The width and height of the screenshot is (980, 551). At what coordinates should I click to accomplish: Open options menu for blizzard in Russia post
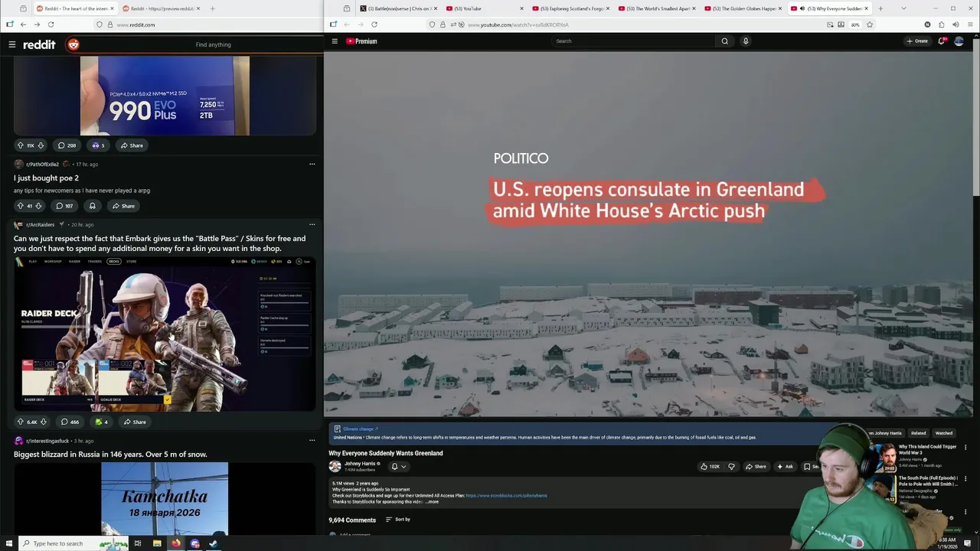[x=312, y=441]
